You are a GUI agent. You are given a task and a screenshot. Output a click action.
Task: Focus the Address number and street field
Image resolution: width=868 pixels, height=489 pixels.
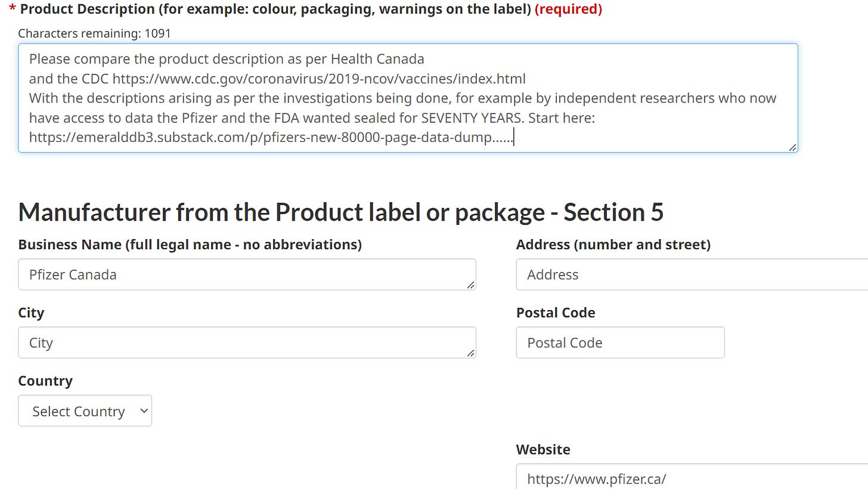click(x=692, y=274)
